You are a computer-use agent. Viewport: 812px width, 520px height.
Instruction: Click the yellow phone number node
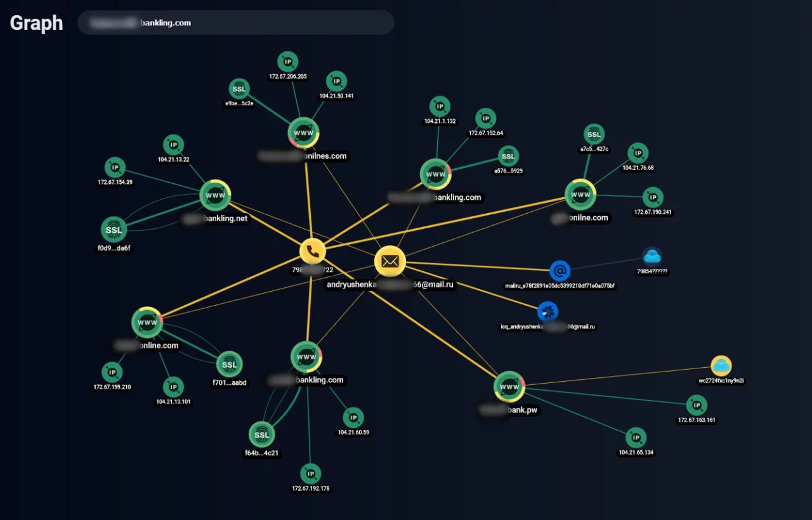pos(312,251)
